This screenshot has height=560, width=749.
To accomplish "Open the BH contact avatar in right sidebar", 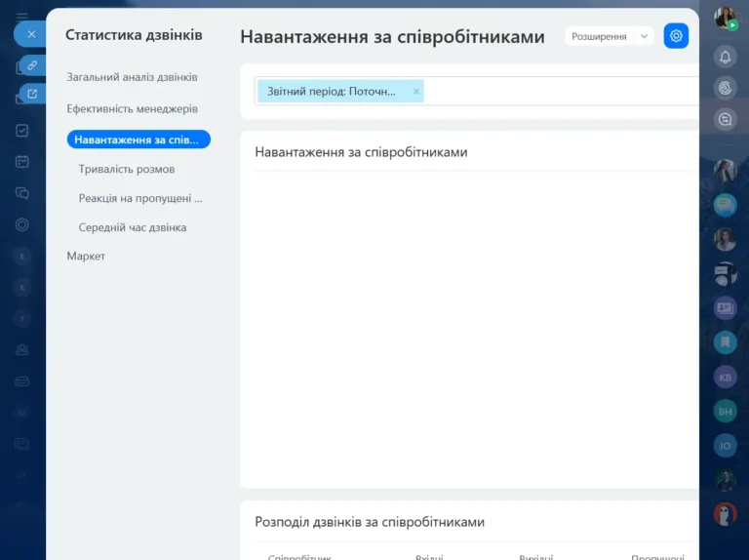I will [x=726, y=412].
